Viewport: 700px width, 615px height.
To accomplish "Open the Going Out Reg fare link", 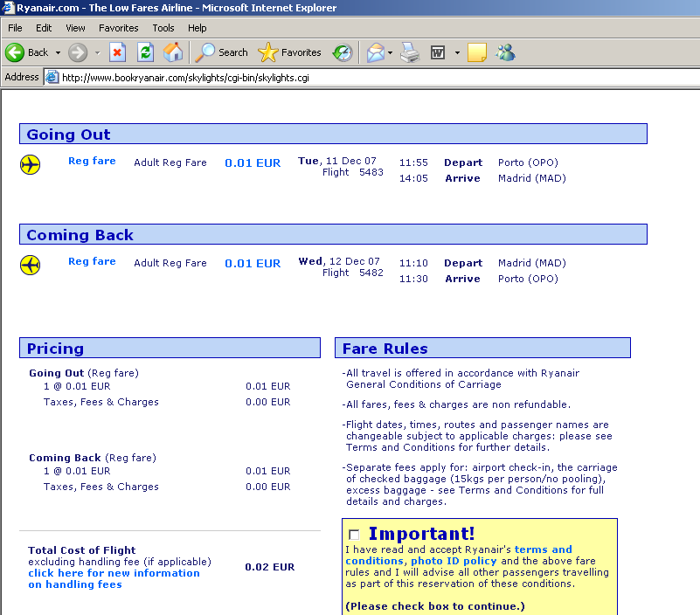I will pos(92,161).
